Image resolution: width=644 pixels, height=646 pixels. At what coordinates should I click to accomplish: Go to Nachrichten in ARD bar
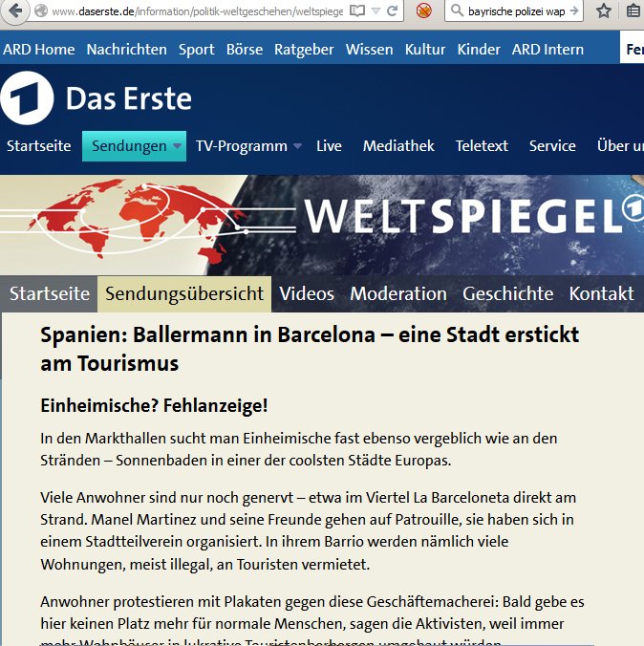126,50
